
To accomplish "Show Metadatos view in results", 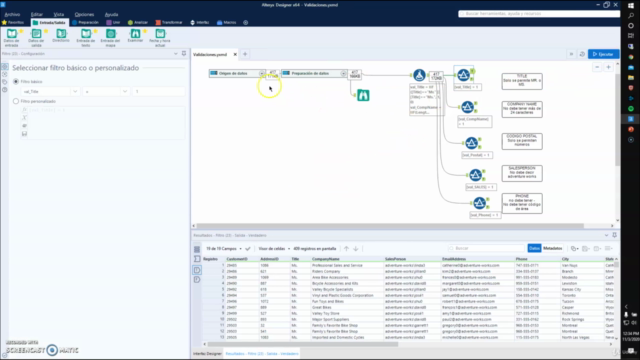I will coord(553,248).
